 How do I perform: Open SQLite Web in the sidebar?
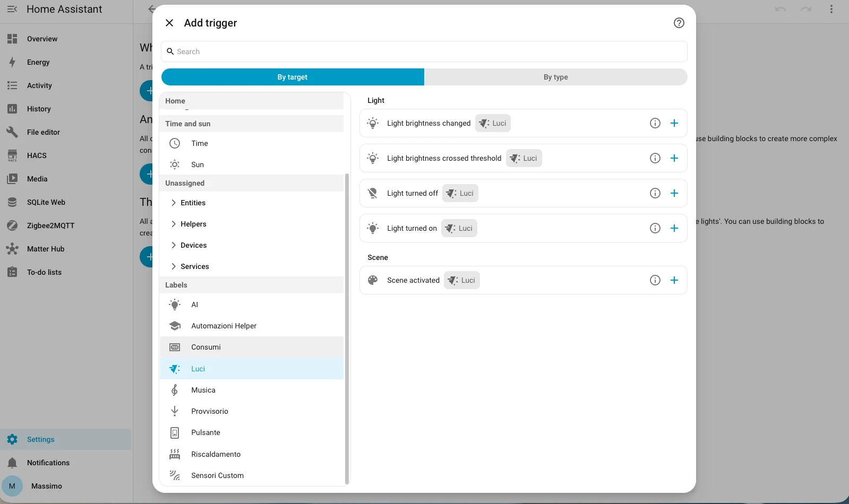pyautogui.click(x=66, y=202)
